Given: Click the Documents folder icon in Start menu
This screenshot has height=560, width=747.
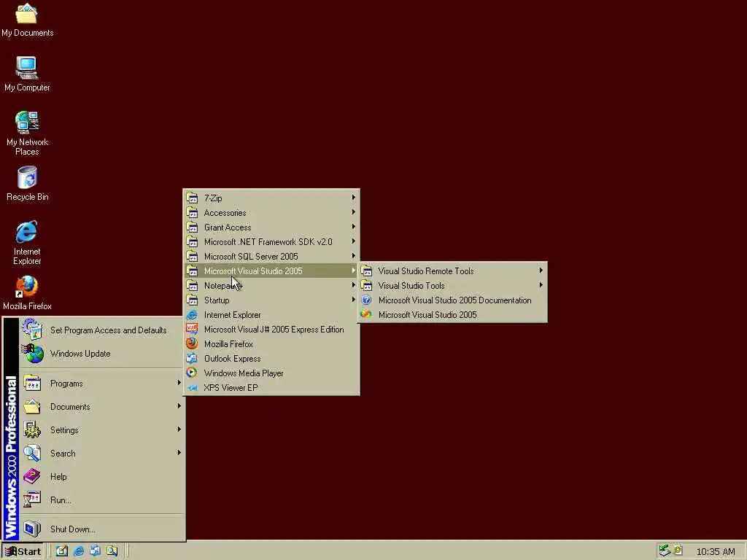Looking at the screenshot, I should pyautogui.click(x=32, y=407).
